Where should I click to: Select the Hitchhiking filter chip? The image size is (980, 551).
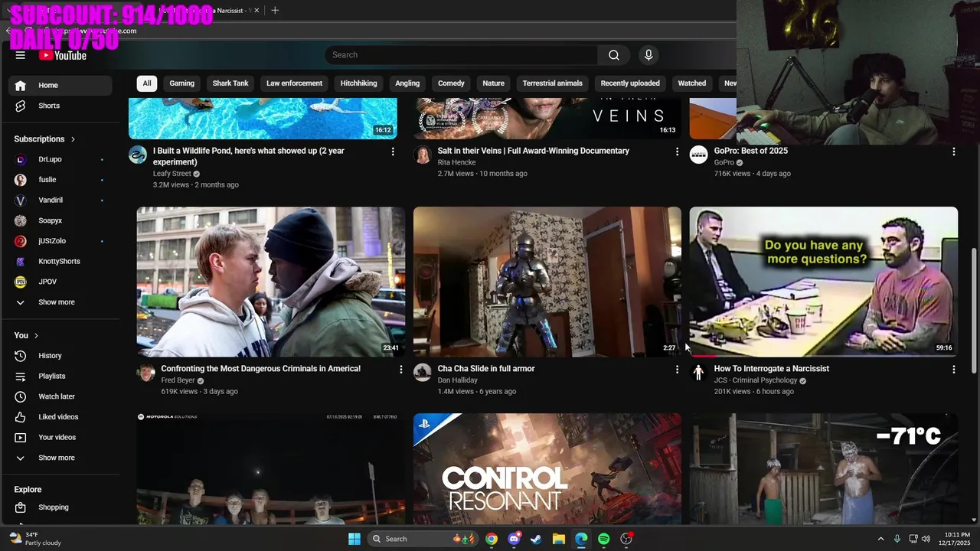tap(359, 83)
